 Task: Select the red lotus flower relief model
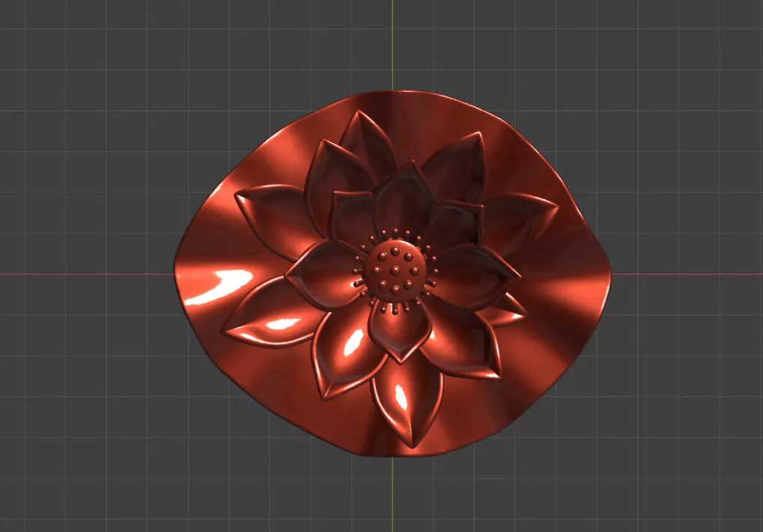(392, 274)
